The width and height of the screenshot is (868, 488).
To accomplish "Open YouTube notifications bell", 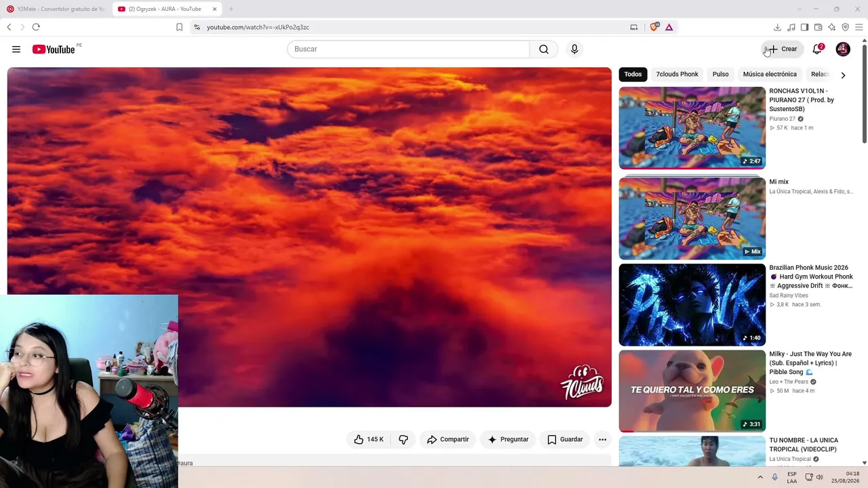I will (818, 49).
